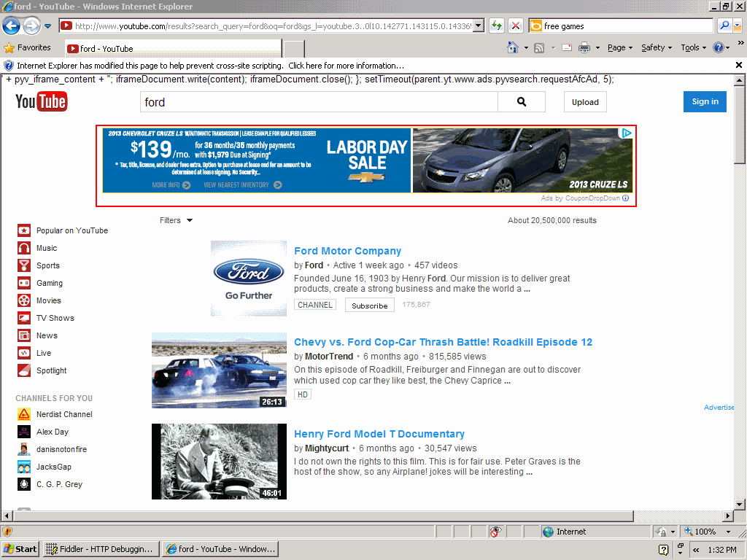Click the horizontal scrollbar right arrow
This screenshot has width=747, height=560.
coord(727,516)
